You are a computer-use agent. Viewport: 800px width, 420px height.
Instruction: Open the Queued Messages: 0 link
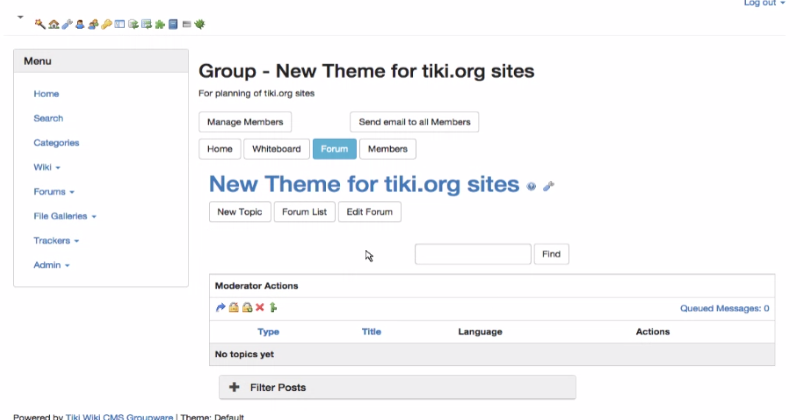(724, 308)
